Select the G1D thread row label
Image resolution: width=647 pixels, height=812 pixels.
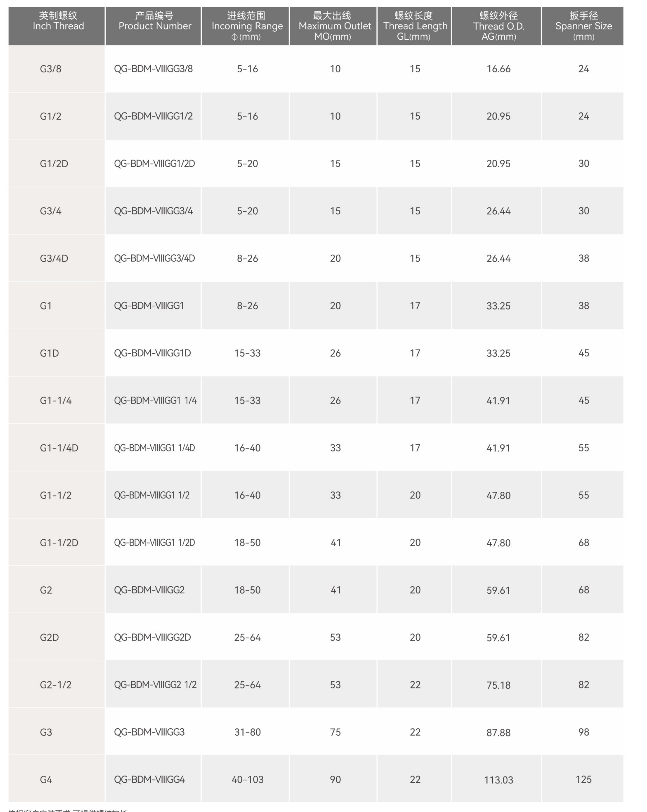tap(50, 353)
